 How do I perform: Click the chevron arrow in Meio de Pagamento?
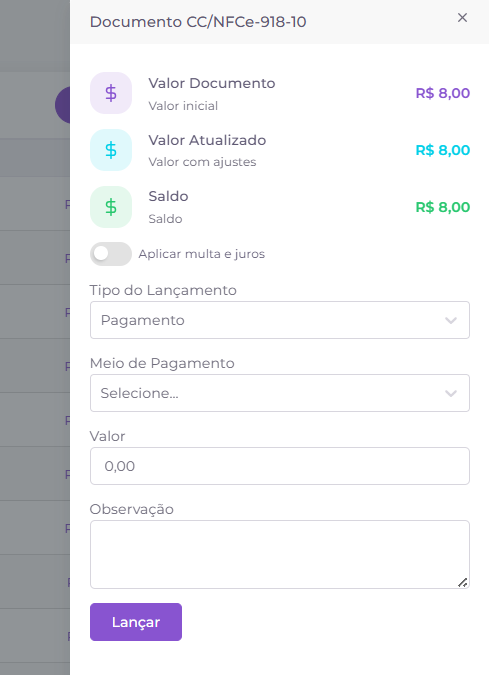(451, 393)
